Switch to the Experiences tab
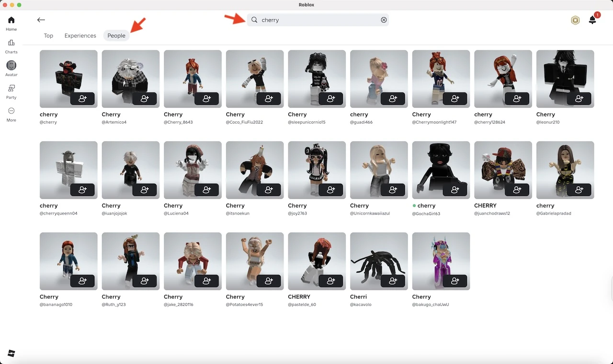The width and height of the screenshot is (613, 364). tap(80, 35)
